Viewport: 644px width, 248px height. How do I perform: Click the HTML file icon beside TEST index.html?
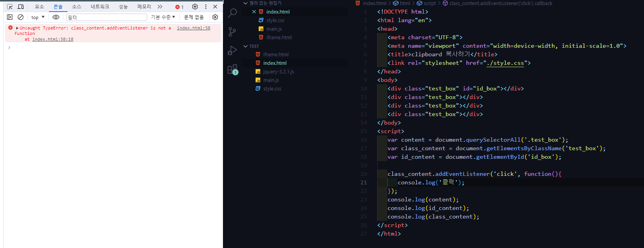[258, 63]
